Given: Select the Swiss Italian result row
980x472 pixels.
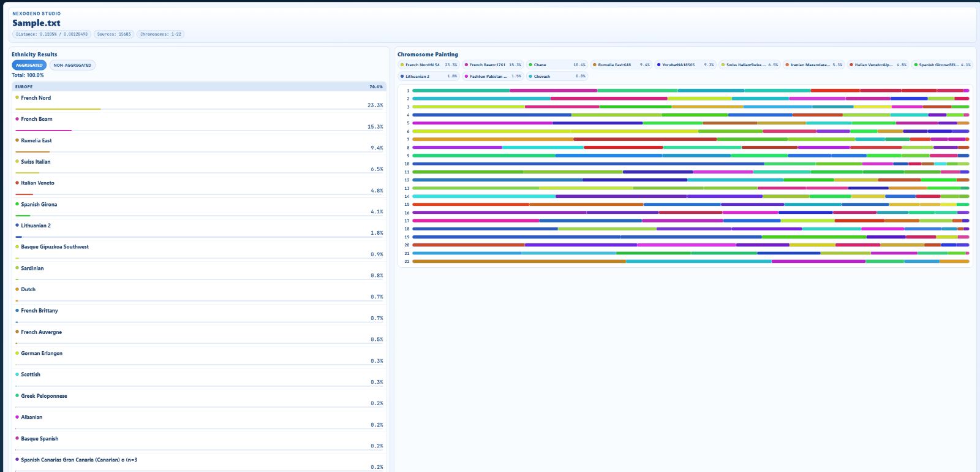Looking at the screenshot, I should point(198,165).
